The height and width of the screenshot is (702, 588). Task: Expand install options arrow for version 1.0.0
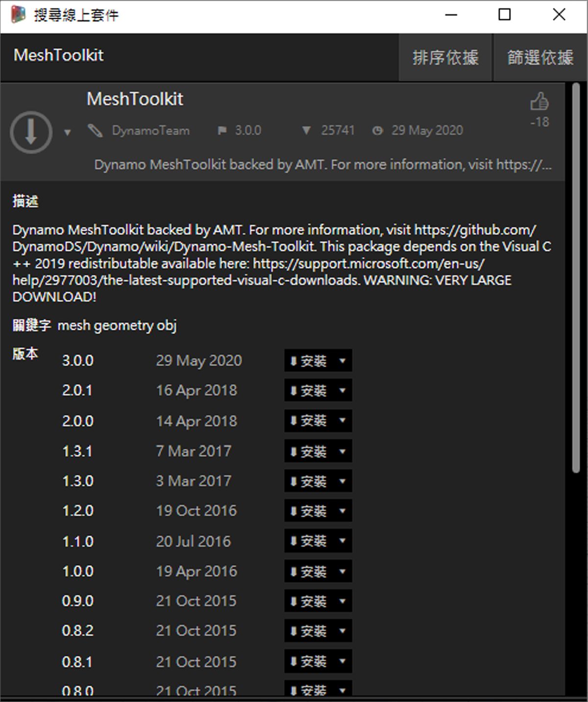[x=343, y=571]
